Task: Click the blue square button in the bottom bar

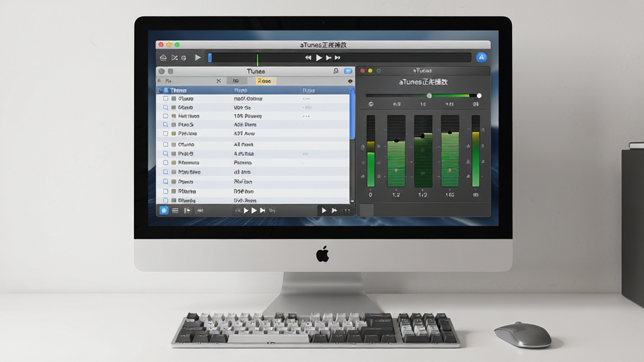Action: coord(164,211)
